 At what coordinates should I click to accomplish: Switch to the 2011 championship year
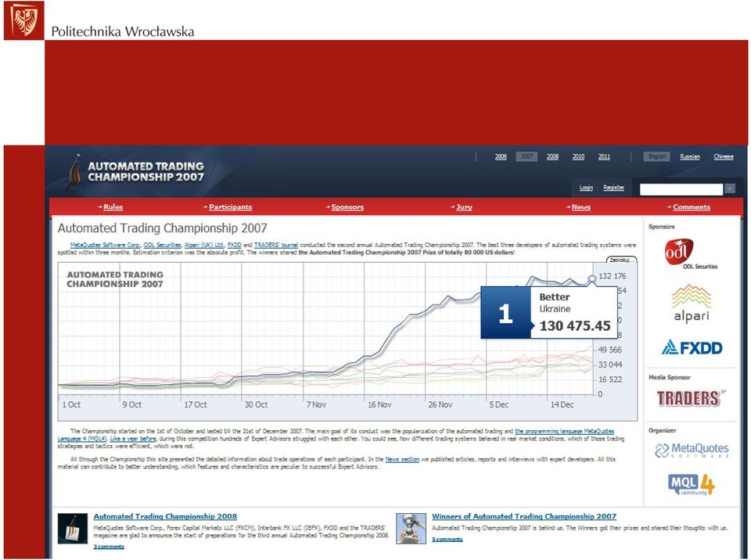click(x=604, y=156)
